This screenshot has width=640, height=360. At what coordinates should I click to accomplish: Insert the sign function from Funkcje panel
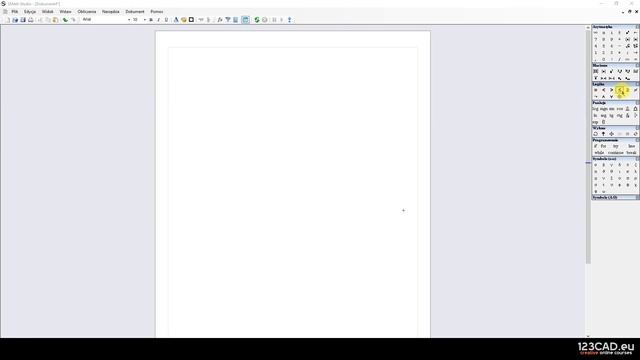pyautogui.click(x=604, y=109)
